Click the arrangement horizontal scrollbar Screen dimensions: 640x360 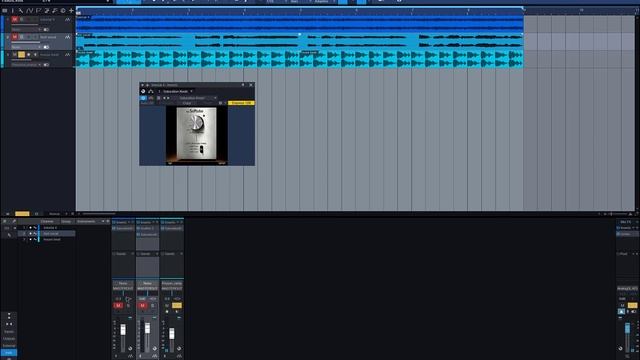tap(99, 213)
